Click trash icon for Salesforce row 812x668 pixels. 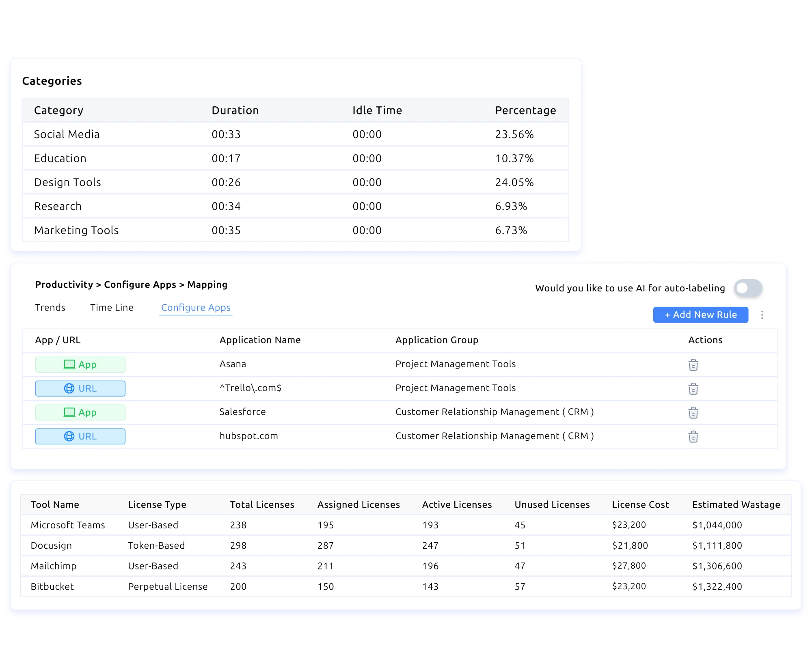pyautogui.click(x=693, y=412)
